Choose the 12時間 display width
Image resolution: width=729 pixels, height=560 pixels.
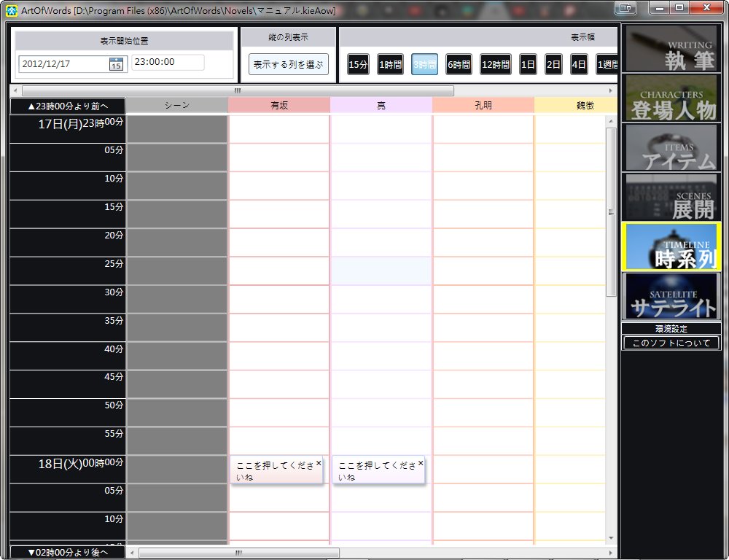tap(496, 65)
